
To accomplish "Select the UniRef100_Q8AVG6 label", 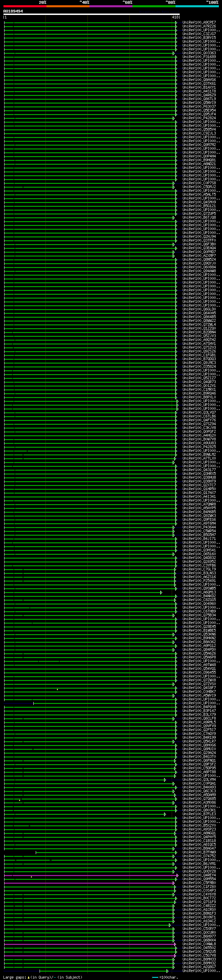I will (x=199, y=80).
